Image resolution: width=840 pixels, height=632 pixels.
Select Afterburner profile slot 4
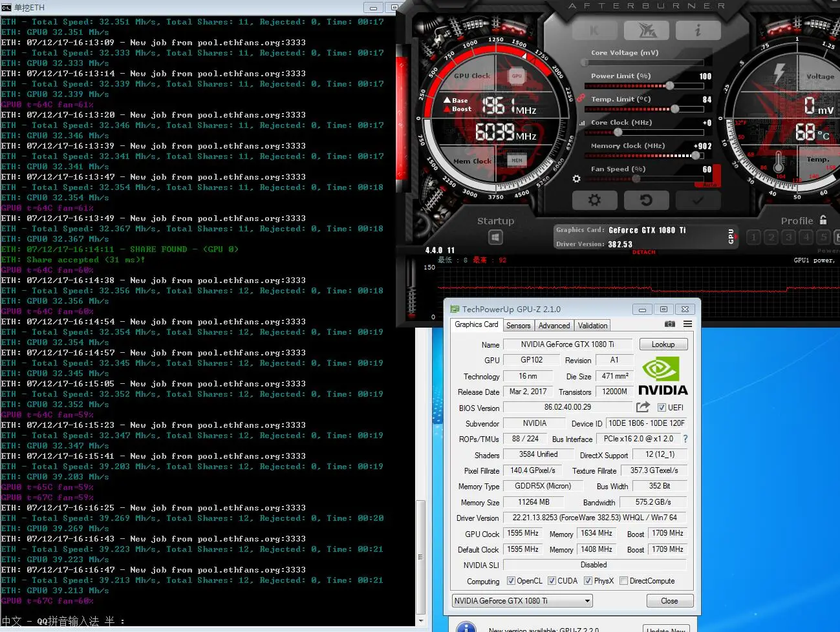[x=806, y=237]
